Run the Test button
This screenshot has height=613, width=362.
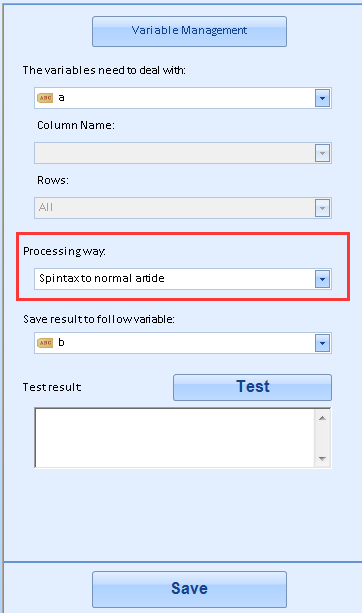pyautogui.click(x=253, y=387)
